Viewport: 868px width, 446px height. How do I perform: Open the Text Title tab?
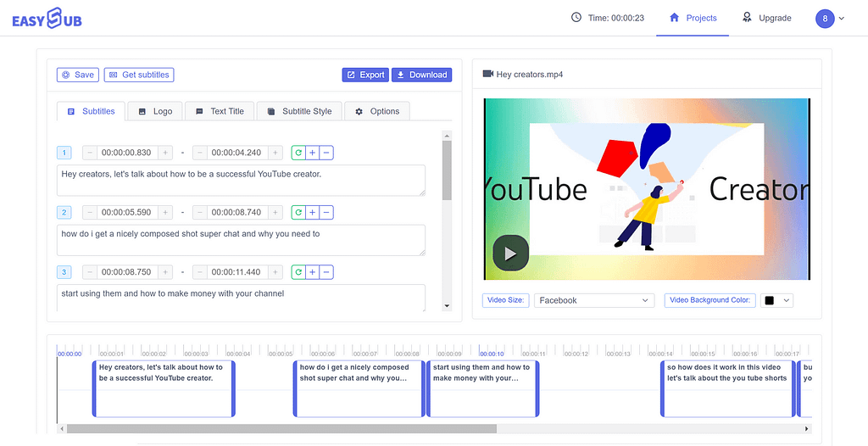(220, 111)
